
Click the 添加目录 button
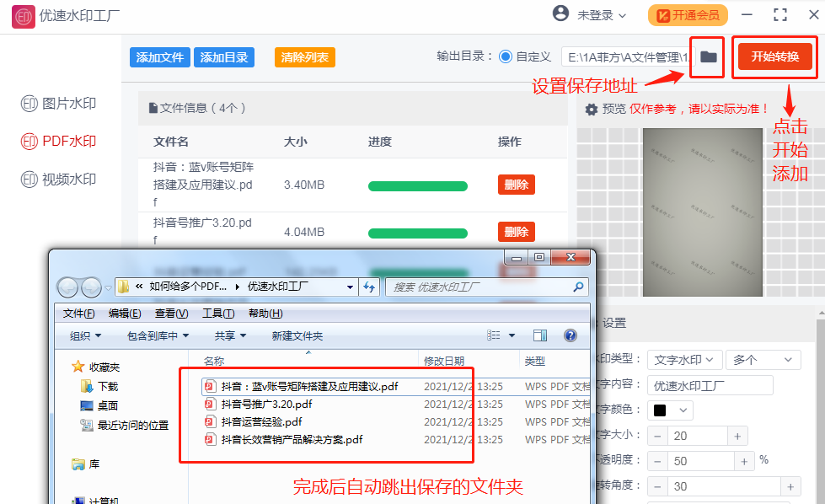coord(224,57)
